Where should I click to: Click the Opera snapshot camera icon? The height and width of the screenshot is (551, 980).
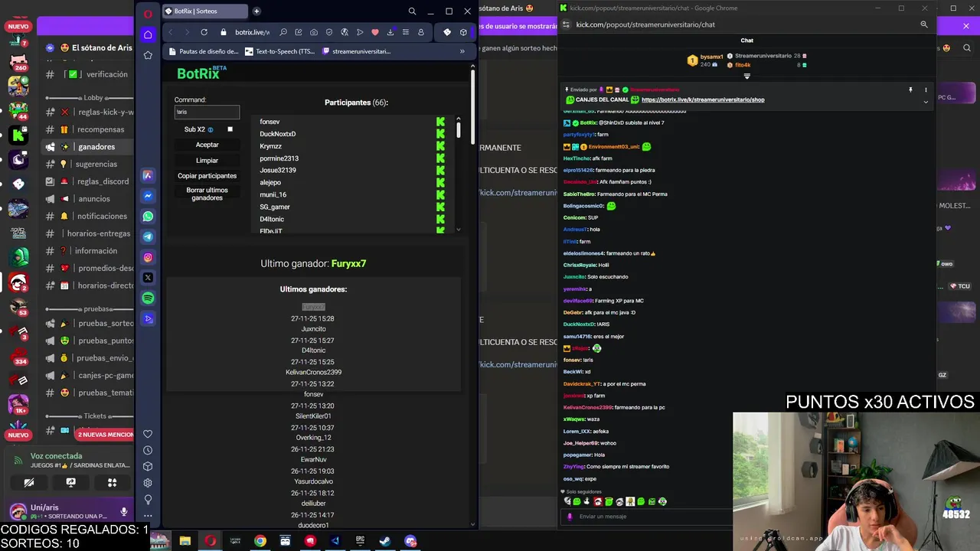[314, 32]
